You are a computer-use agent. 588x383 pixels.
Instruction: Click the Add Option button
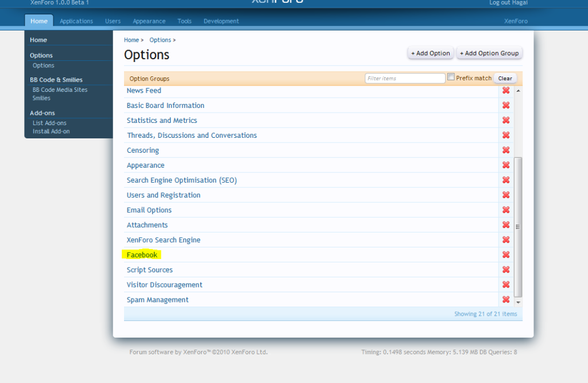tap(431, 53)
